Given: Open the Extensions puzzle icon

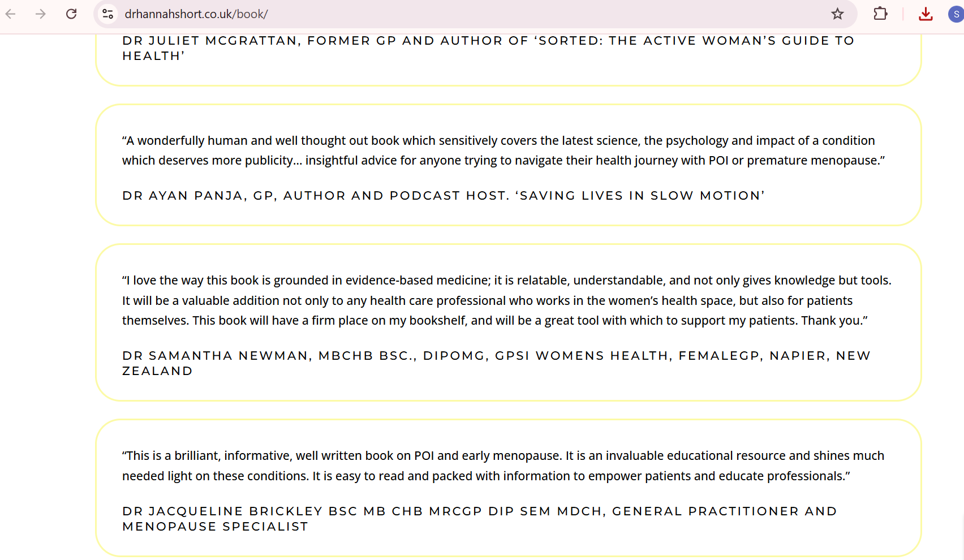Looking at the screenshot, I should 880,14.
